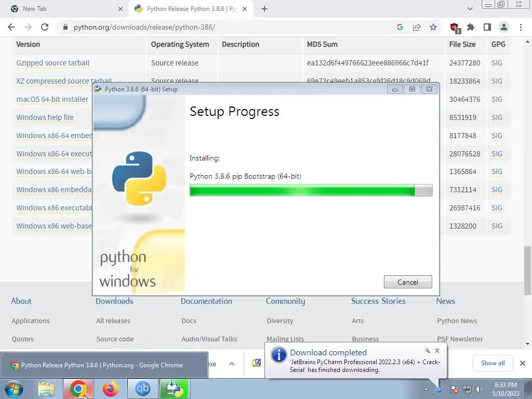
Task: Open Chrome's three-dot menu
Action: (x=521, y=27)
